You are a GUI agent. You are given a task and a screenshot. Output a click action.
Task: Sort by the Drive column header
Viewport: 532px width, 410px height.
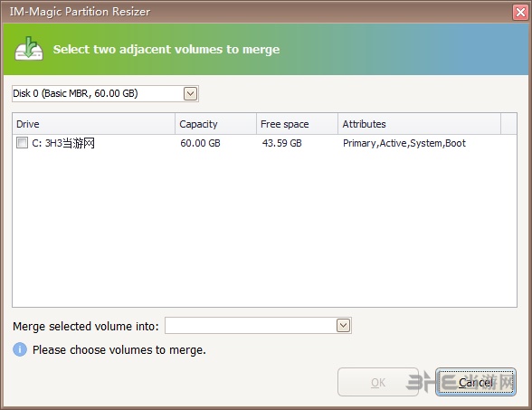(x=94, y=124)
